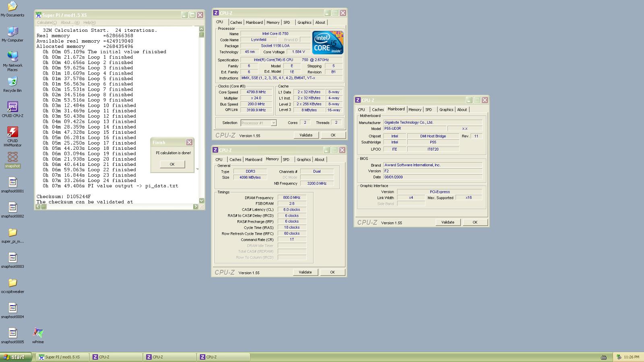Open the Help menu in Super PI
This screenshot has width=644, height=362.
point(89,23)
